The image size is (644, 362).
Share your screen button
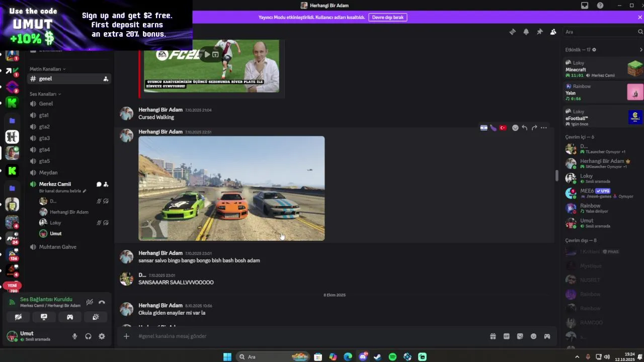[44, 317]
